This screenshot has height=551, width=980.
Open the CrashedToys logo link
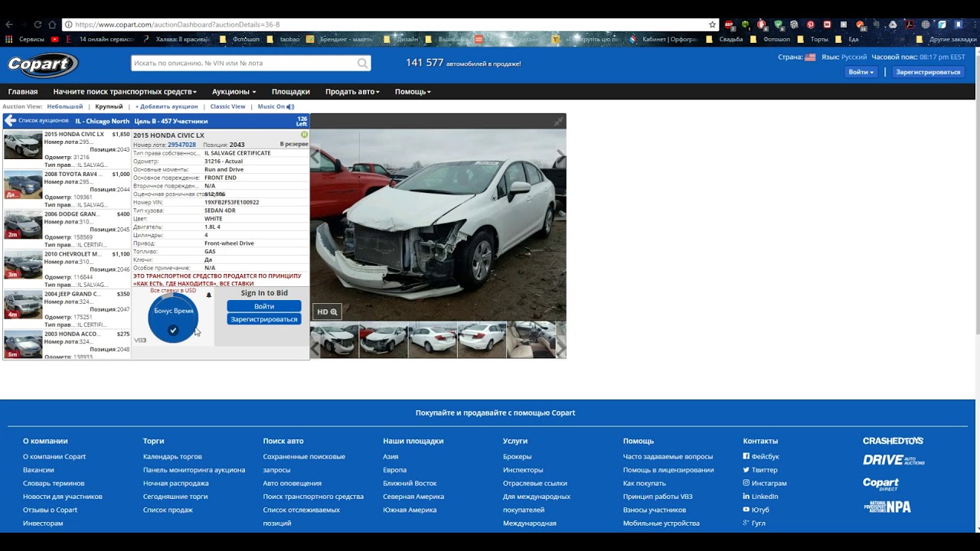click(893, 441)
